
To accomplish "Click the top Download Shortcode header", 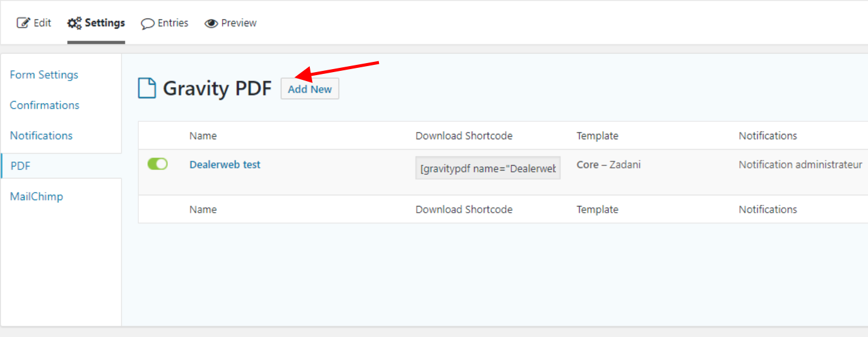I will tap(464, 136).
